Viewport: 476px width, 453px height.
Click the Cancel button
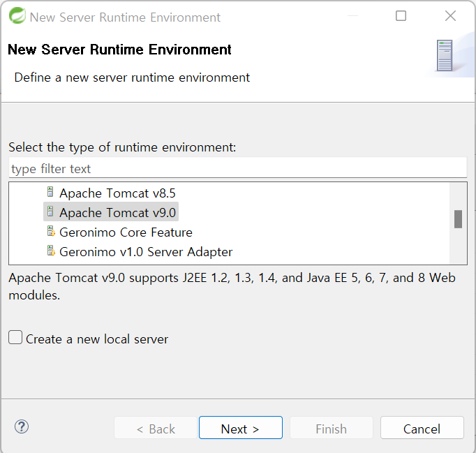click(x=422, y=427)
